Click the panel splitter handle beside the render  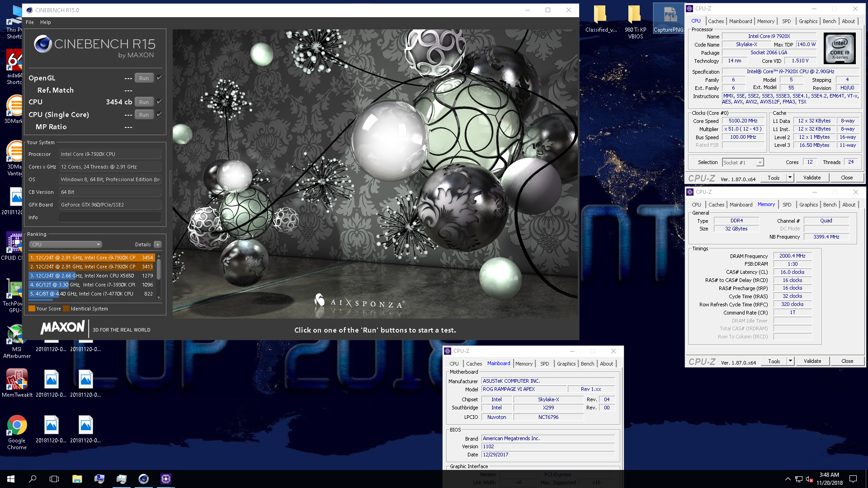click(x=170, y=183)
